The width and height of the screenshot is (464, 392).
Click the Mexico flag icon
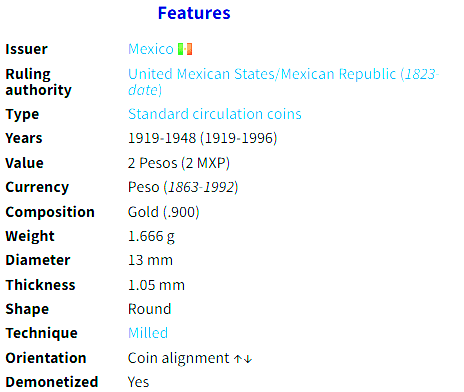coord(185,49)
